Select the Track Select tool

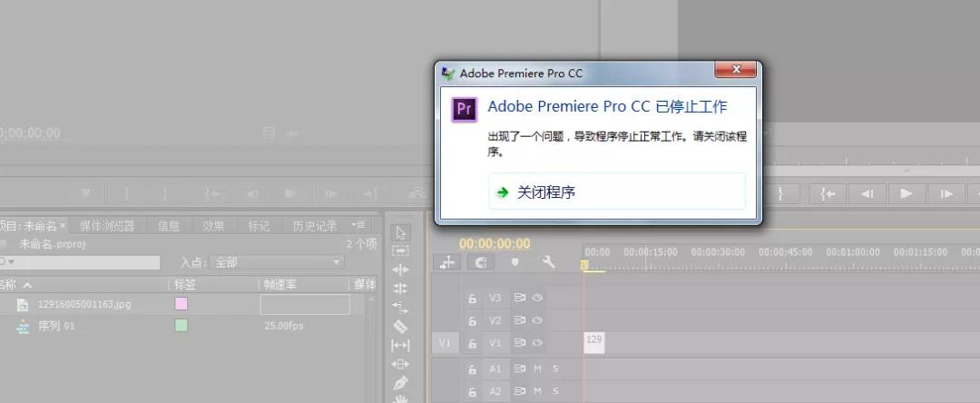tap(401, 251)
